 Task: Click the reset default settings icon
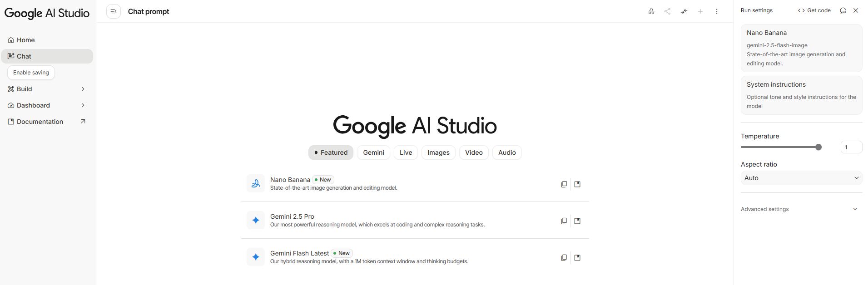click(x=843, y=10)
